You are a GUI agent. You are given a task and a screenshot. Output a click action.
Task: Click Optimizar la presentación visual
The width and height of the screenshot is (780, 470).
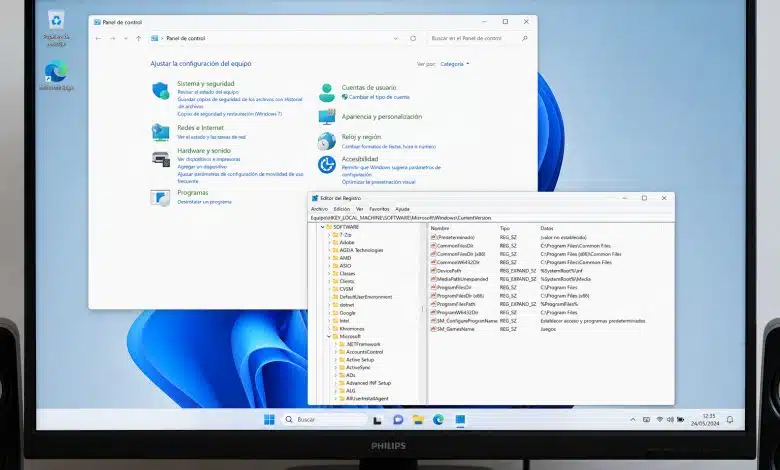[379, 182]
